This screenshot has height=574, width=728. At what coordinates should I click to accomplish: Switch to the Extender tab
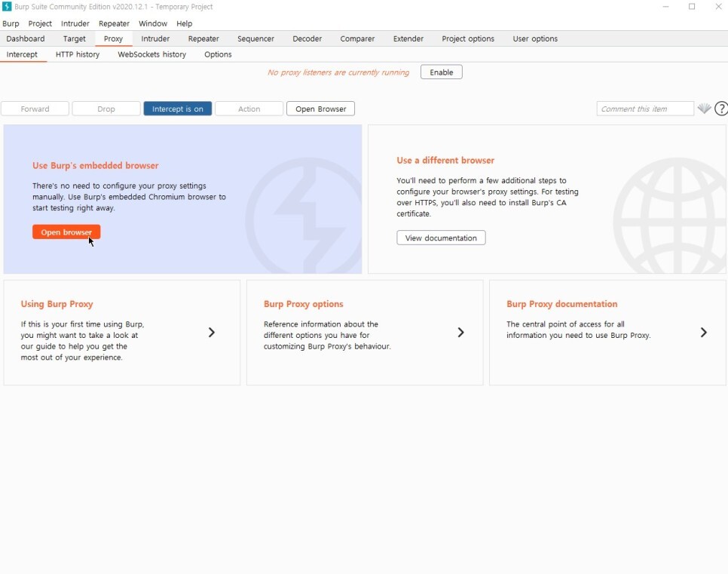(x=408, y=38)
